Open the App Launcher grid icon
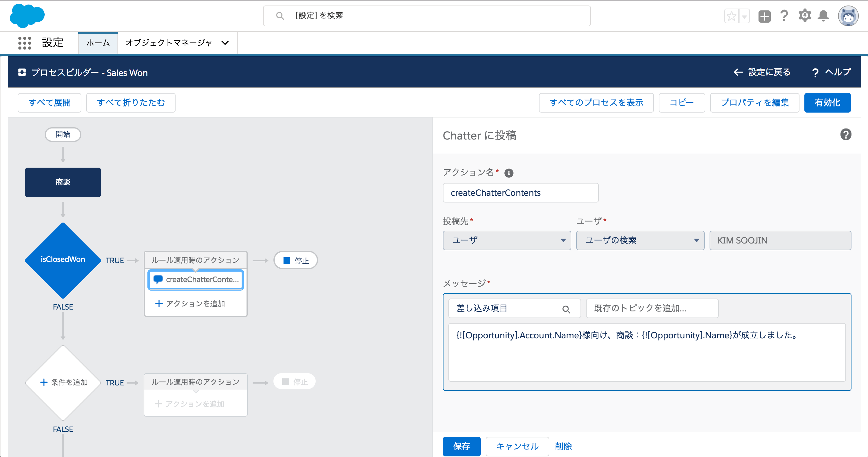Viewport: 868px width, 457px height. (x=24, y=43)
